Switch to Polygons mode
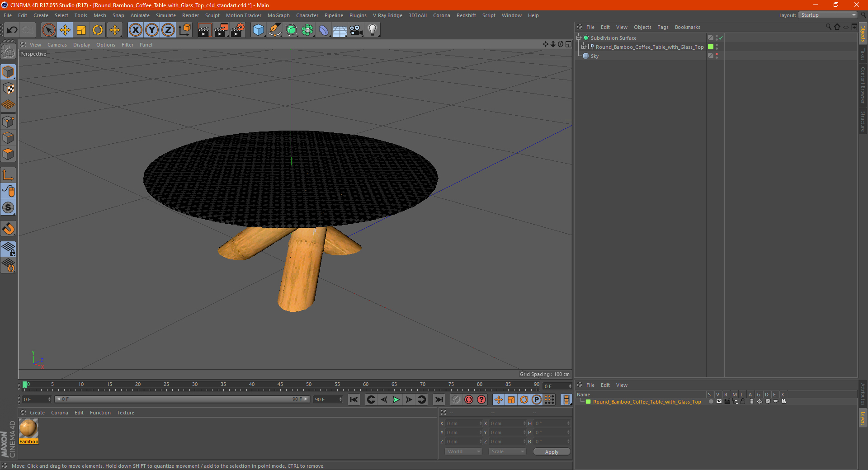This screenshot has height=470, width=868. 8,154
